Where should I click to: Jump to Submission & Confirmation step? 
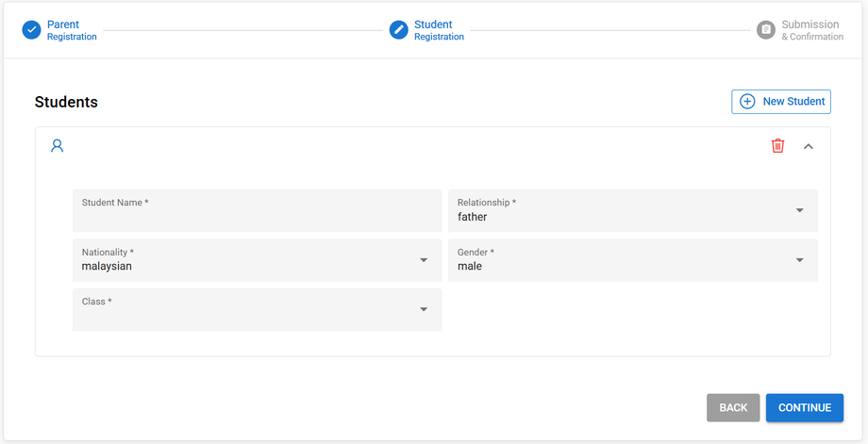(811, 30)
